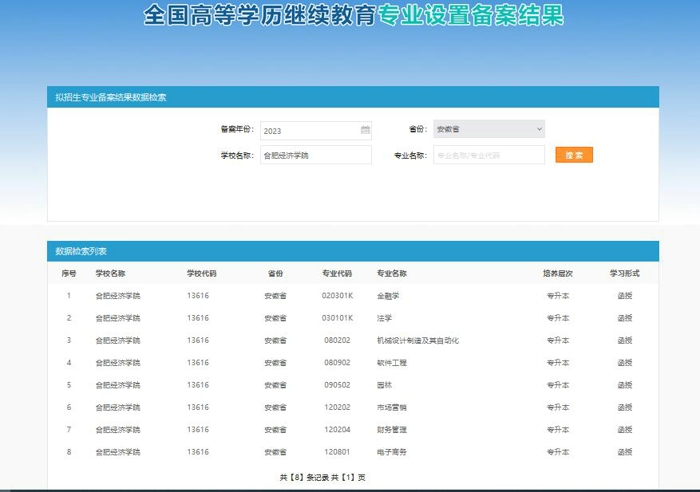Select major code 120202

(x=338, y=407)
